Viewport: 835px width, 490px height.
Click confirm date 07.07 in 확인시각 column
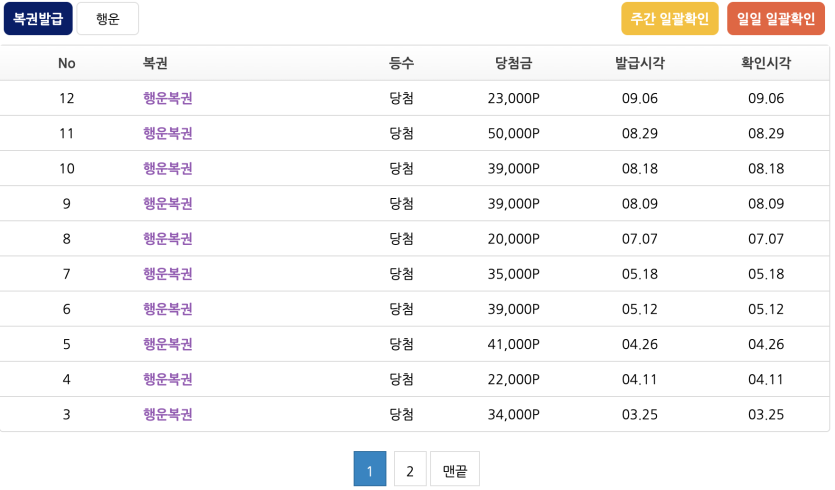click(x=766, y=239)
